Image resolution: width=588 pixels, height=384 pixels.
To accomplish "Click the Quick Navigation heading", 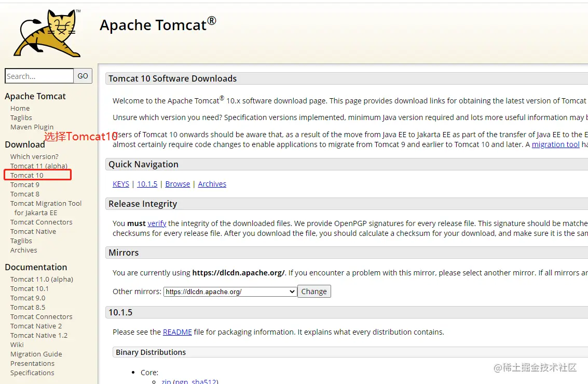I will pos(143,164).
